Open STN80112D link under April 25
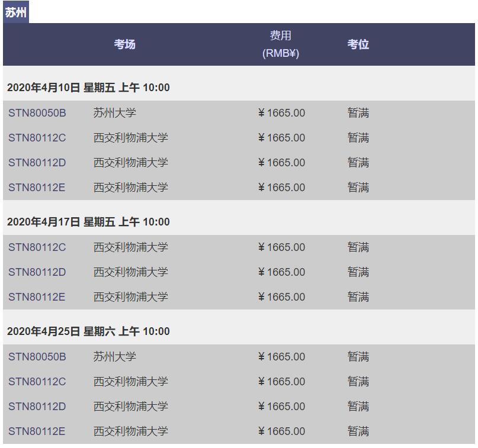This screenshot has height=448, width=478. [37, 407]
